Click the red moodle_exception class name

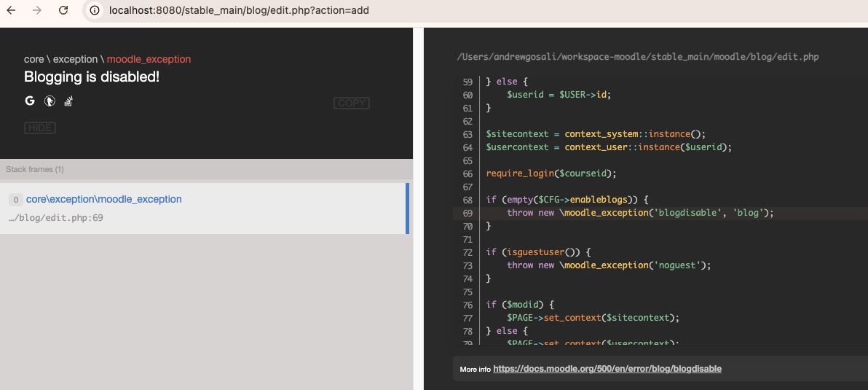149,59
